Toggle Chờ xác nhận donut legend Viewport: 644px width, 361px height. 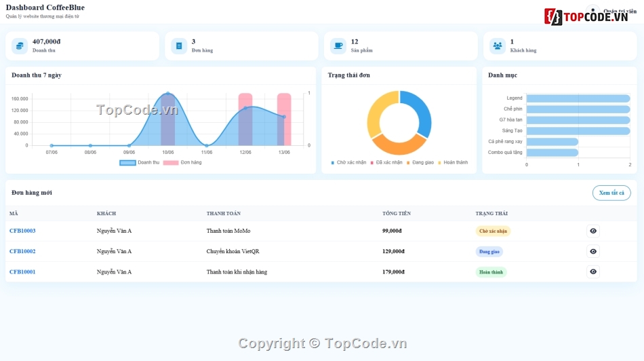[x=348, y=162]
